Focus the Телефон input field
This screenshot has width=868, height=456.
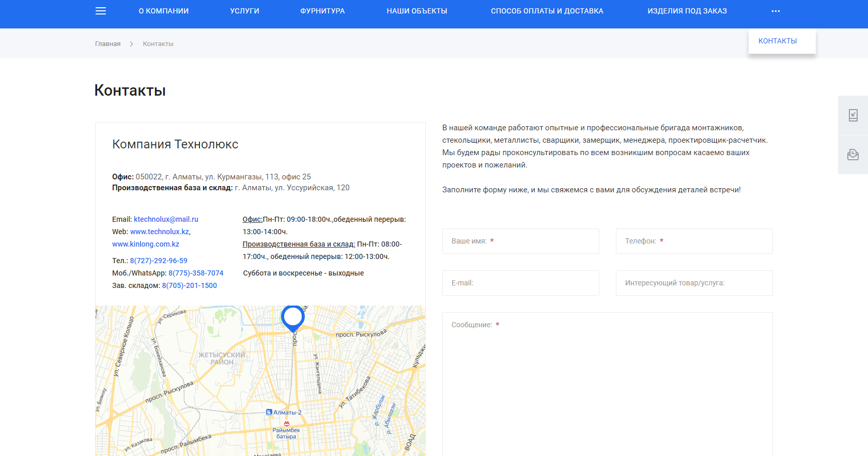click(694, 241)
